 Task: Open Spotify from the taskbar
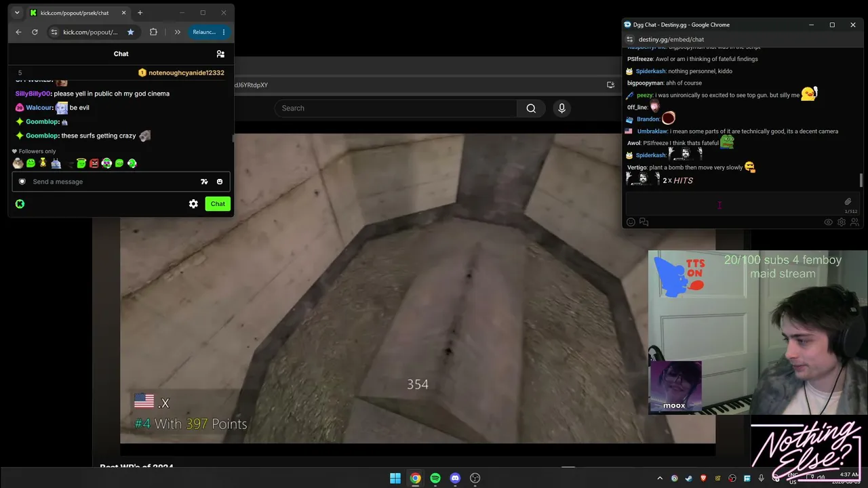click(435, 478)
